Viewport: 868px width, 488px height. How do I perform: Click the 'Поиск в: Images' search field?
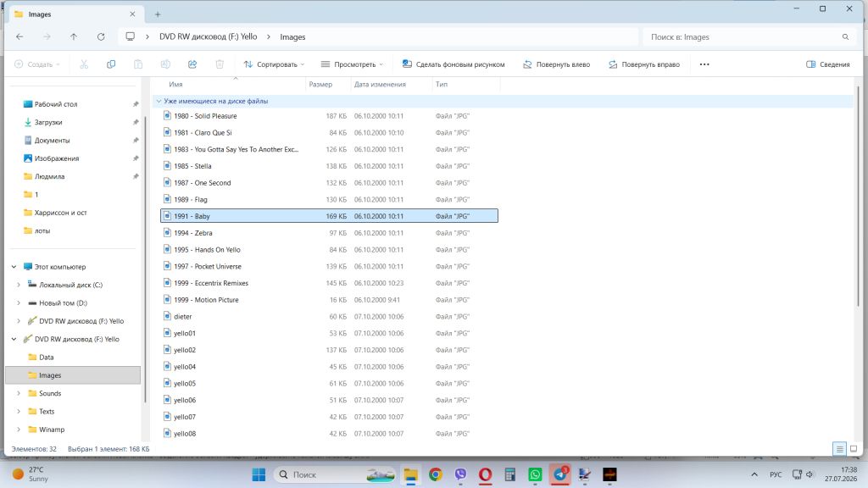point(750,37)
